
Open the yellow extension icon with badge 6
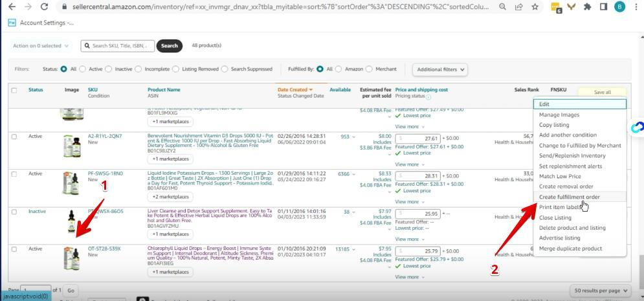(556, 7)
